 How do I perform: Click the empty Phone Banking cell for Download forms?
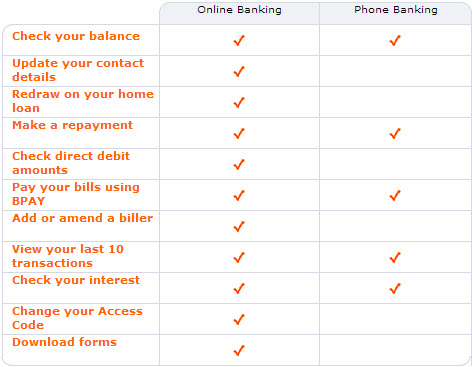pyautogui.click(x=395, y=350)
